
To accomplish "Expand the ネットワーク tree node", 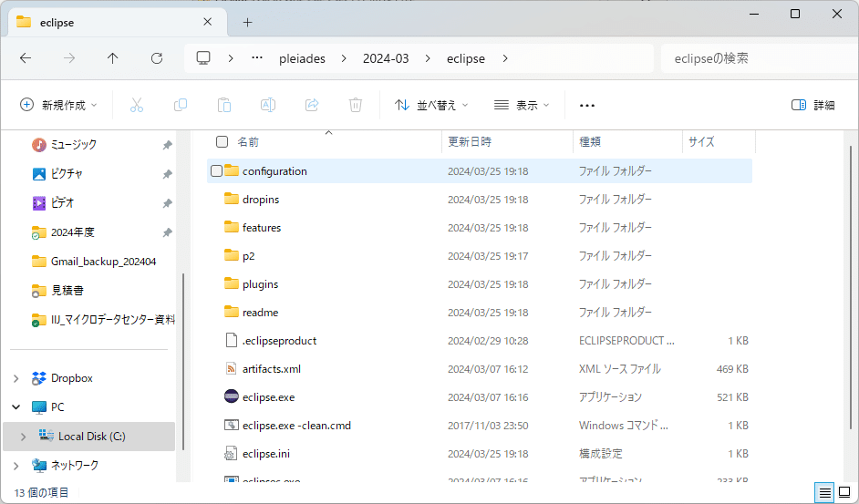I will (x=16, y=466).
